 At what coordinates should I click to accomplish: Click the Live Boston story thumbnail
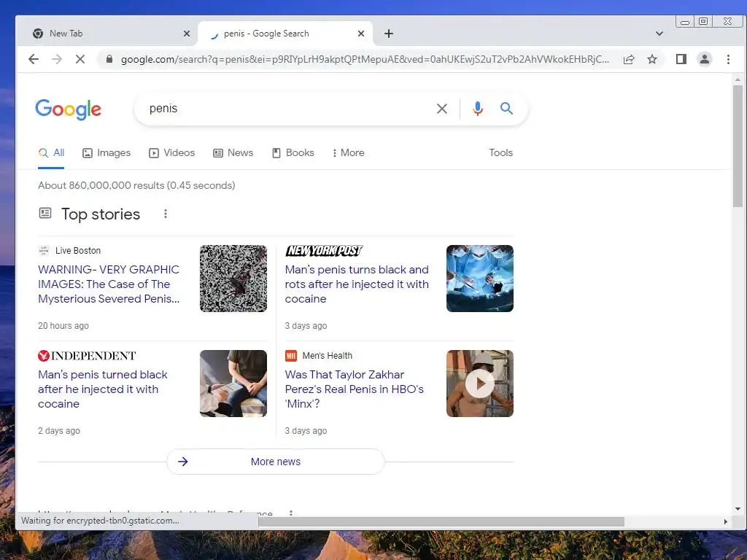pyautogui.click(x=233, y=279)
